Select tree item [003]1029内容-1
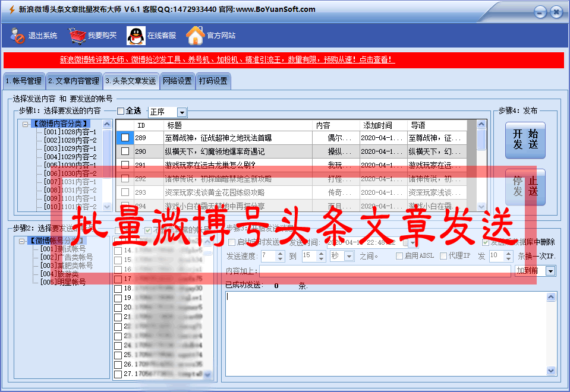This screenshot has width=570, height=392. [70, 148]
